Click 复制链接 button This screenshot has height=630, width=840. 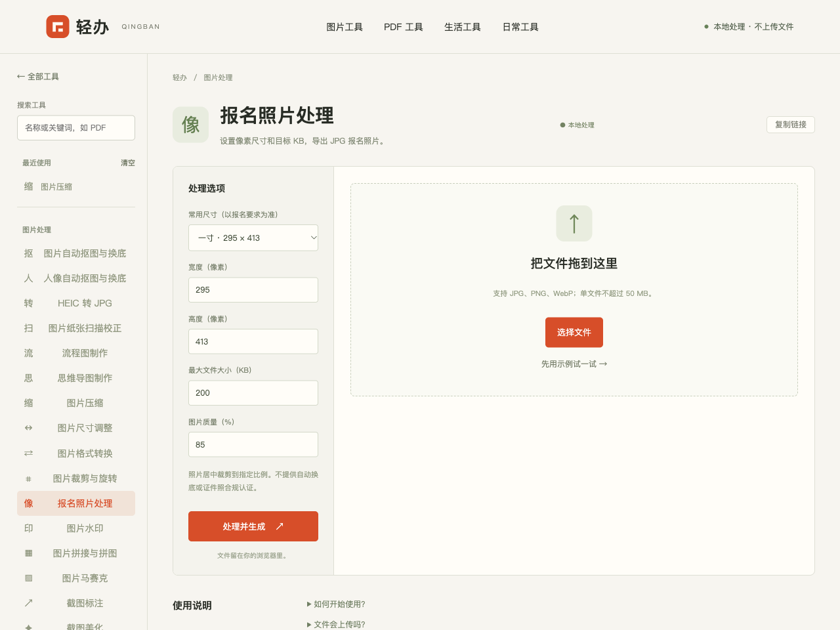791,125
